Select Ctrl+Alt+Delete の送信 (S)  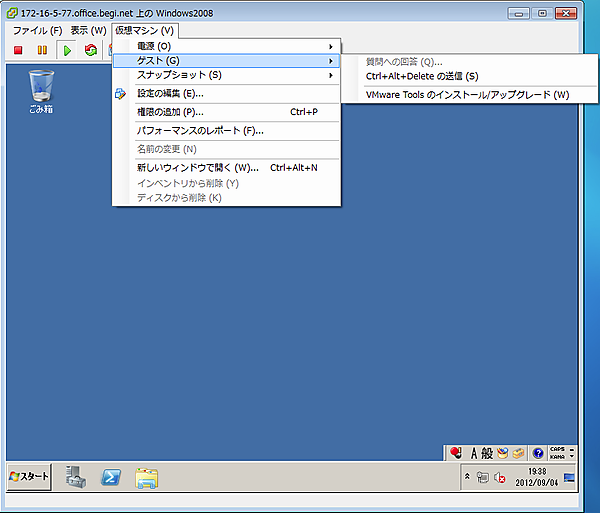(x=422, y=76)
